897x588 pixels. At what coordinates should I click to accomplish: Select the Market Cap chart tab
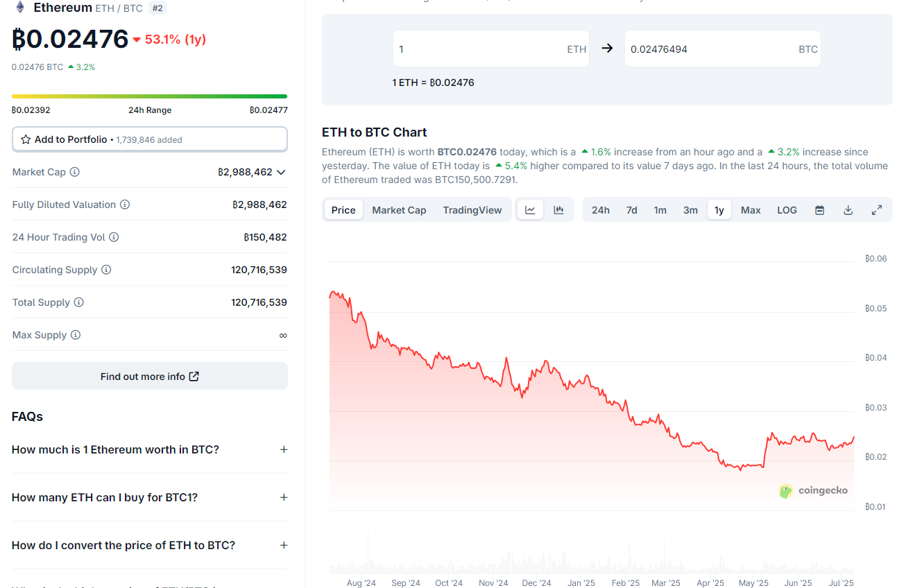tap(399, 210)
